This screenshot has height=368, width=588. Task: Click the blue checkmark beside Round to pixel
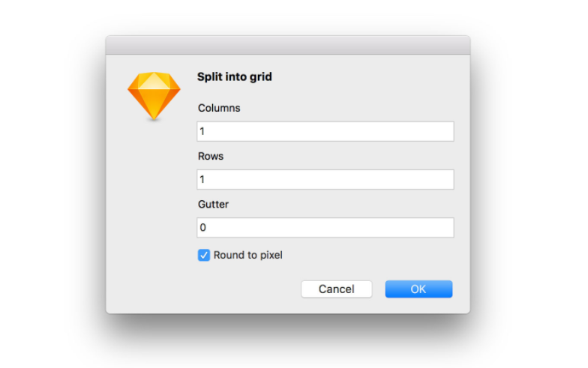tap(204, 255)
